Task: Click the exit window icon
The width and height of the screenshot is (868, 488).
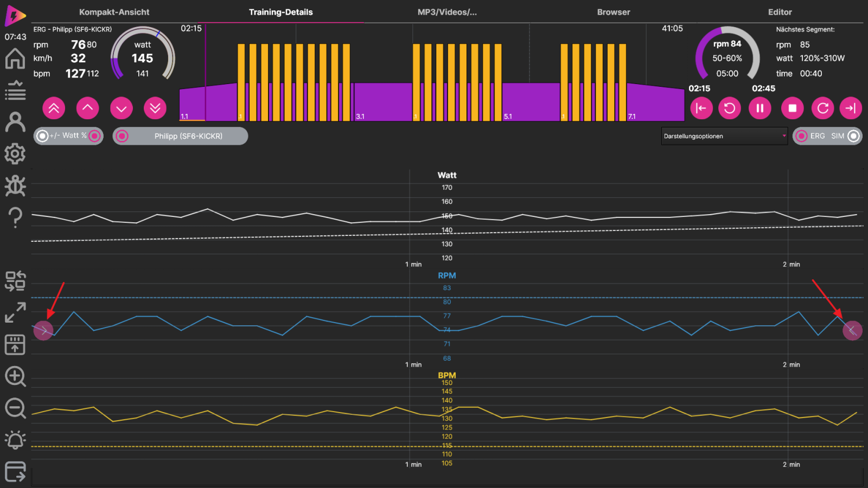Action: [x=15, y=471]
